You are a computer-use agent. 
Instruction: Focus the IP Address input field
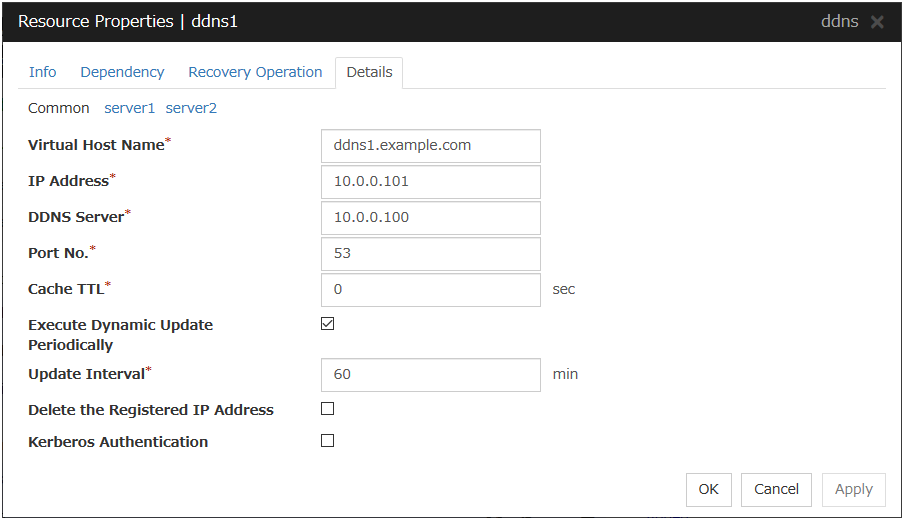point(430,182)
